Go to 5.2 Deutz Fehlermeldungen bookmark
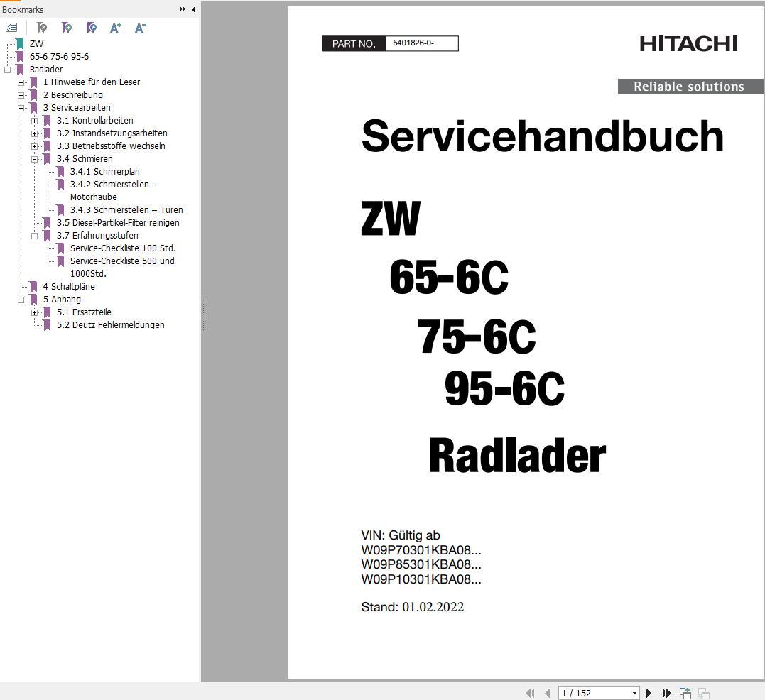This screenshot has width=765, height=700. 110,325
